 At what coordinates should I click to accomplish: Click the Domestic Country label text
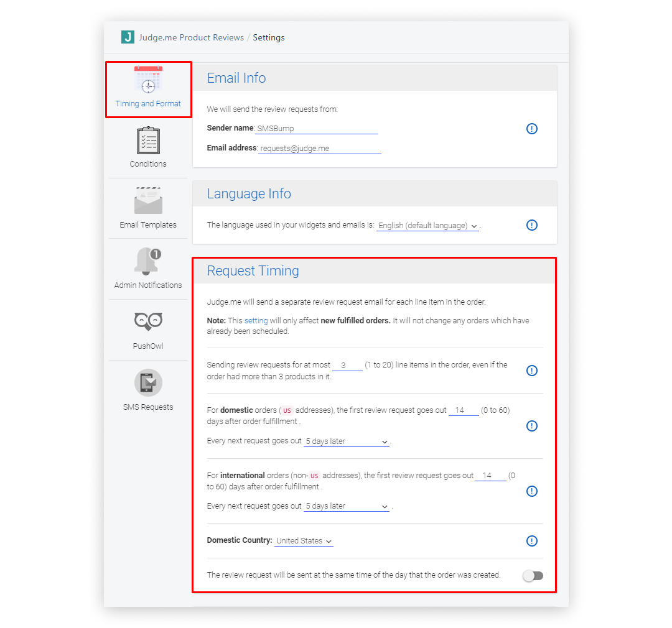(240, 540)
